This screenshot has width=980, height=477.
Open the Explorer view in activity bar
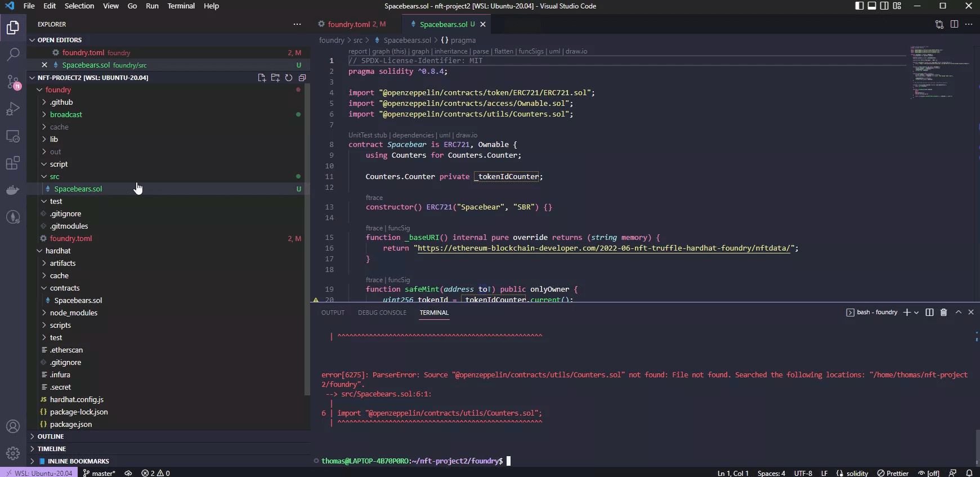(13, 28)
